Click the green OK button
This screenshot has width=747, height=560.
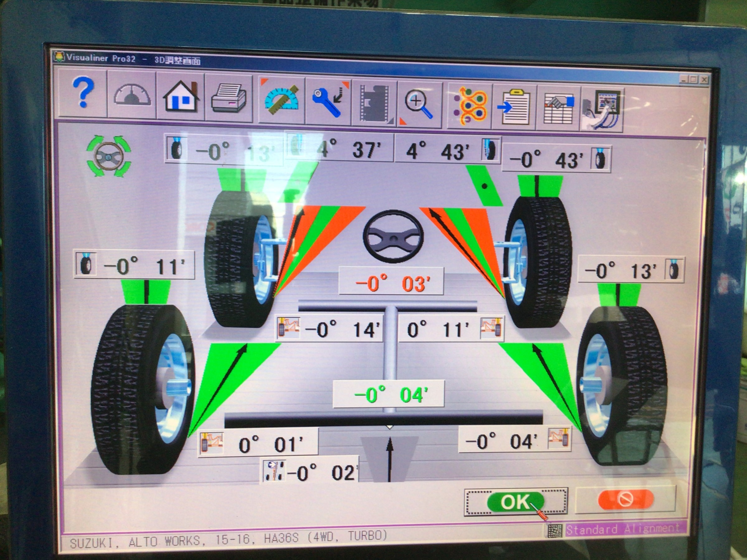coord(515,502)
